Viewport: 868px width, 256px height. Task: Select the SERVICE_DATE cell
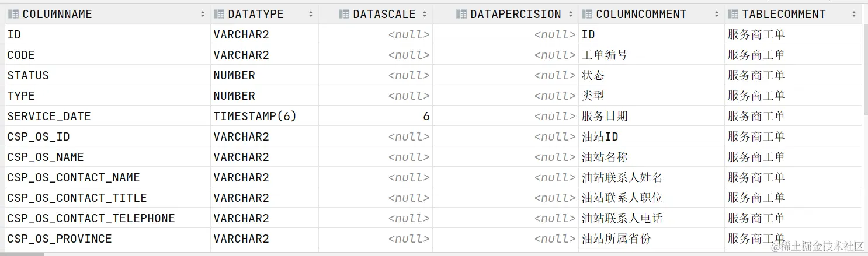107,116
